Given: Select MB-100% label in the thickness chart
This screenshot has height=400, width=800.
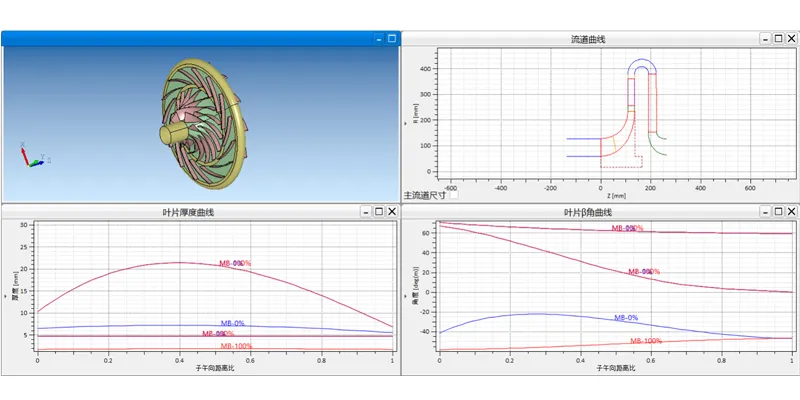Looking at the screenshot, I should point(236,346).
